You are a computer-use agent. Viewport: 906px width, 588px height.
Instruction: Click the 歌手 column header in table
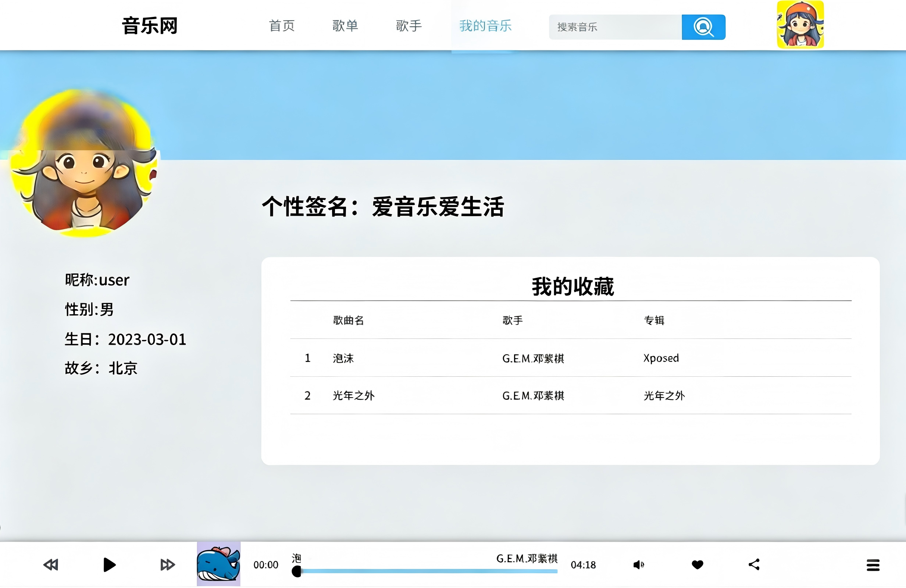click(x=513, y=321)
